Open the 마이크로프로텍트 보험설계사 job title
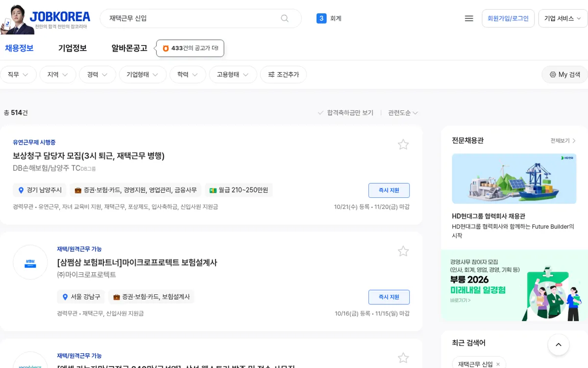Image resolution: width=588 pixels, height=368 pixels. pyautogui.click(x=137, y=263)
